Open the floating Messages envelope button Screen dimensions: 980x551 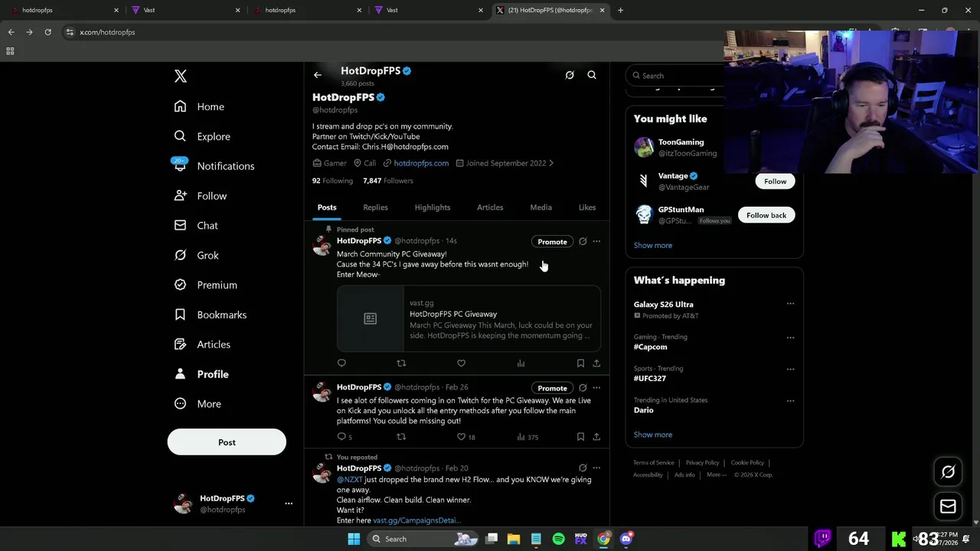(x=948, y=507)
